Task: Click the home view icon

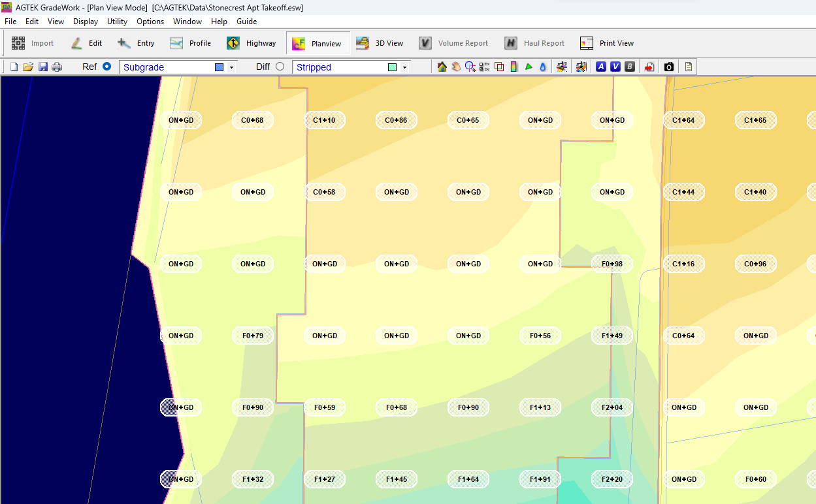Action: 442,67
